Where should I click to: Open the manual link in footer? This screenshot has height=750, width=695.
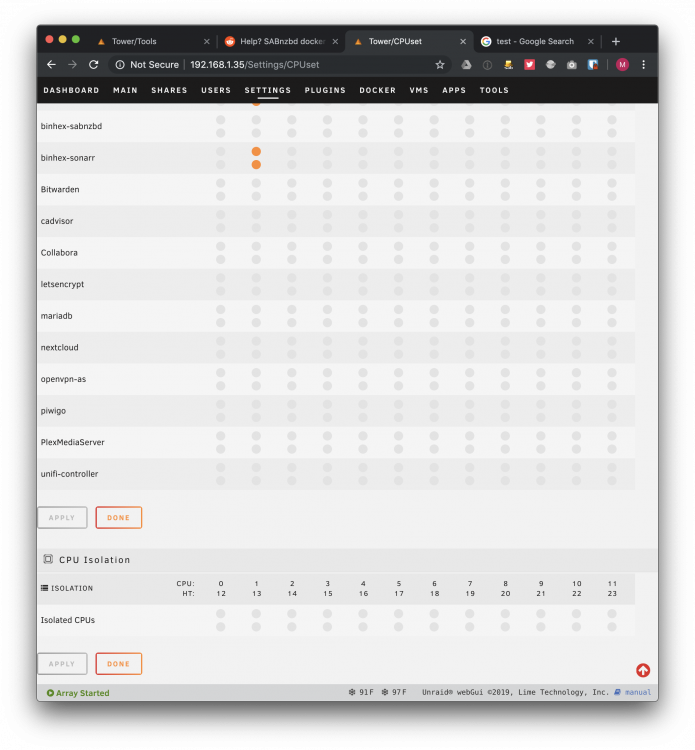point(638,692)
